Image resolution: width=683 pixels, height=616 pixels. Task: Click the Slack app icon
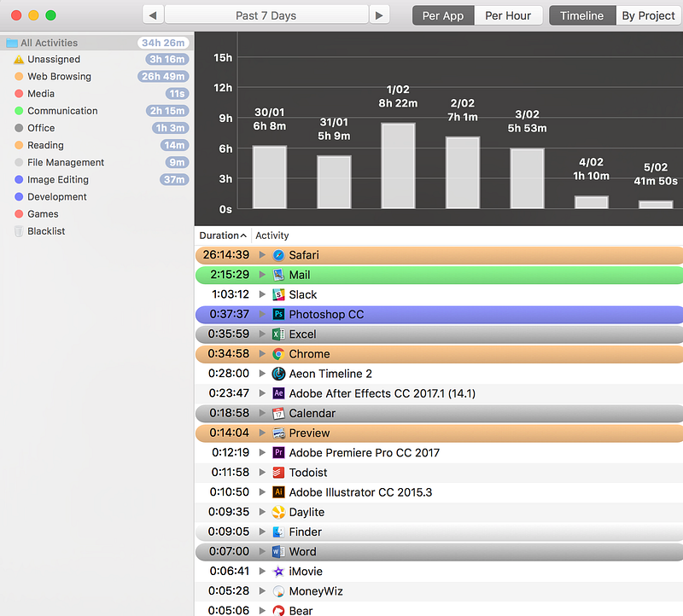[x=278, y=294]
